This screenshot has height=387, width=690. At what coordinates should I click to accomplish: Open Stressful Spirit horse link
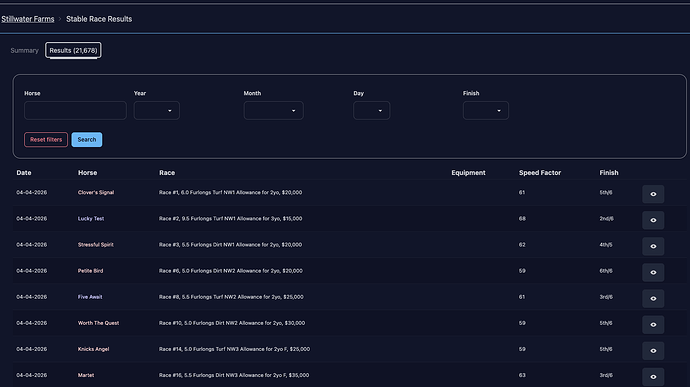(95, 244)
